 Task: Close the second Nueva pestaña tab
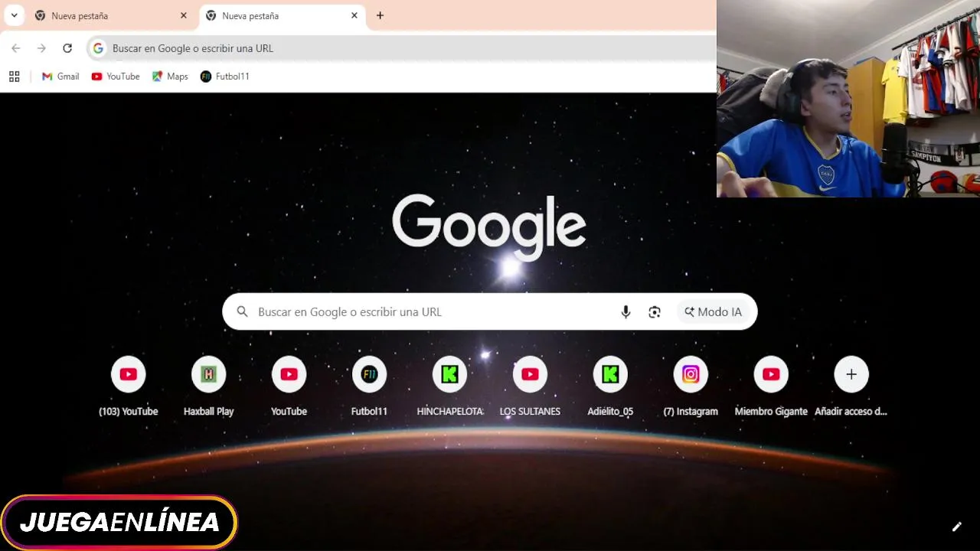click(x=354, y=15)
